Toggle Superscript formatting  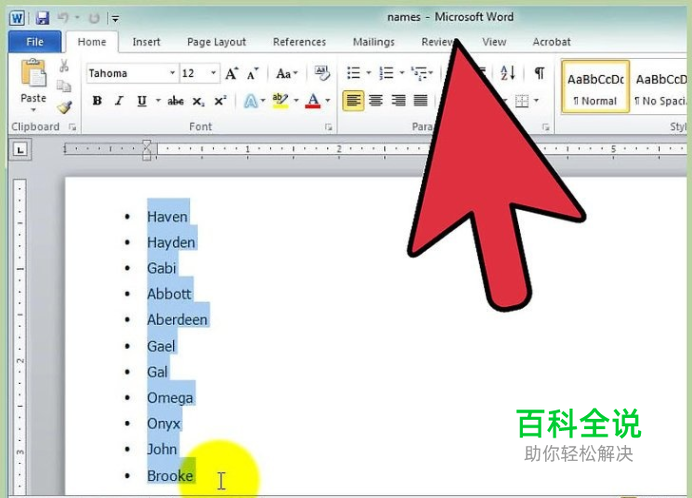coord(220,101)
